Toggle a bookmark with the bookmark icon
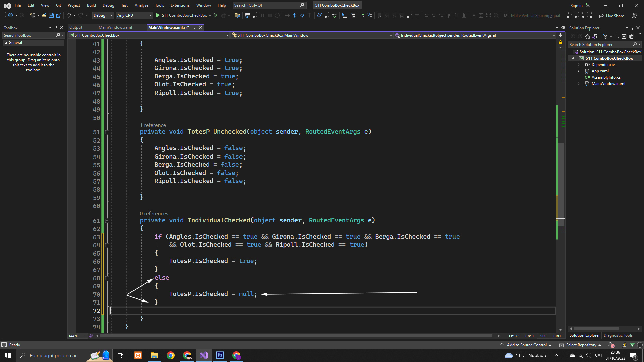 (x=379, y=15)
